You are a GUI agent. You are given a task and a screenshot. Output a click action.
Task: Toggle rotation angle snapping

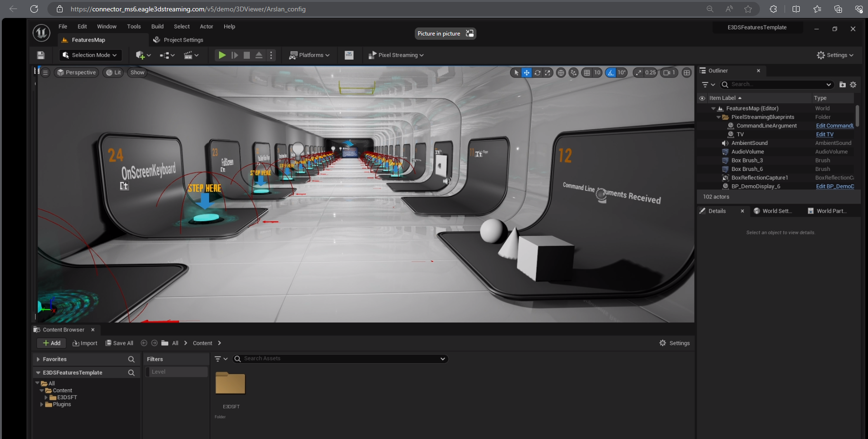point(611,72)
